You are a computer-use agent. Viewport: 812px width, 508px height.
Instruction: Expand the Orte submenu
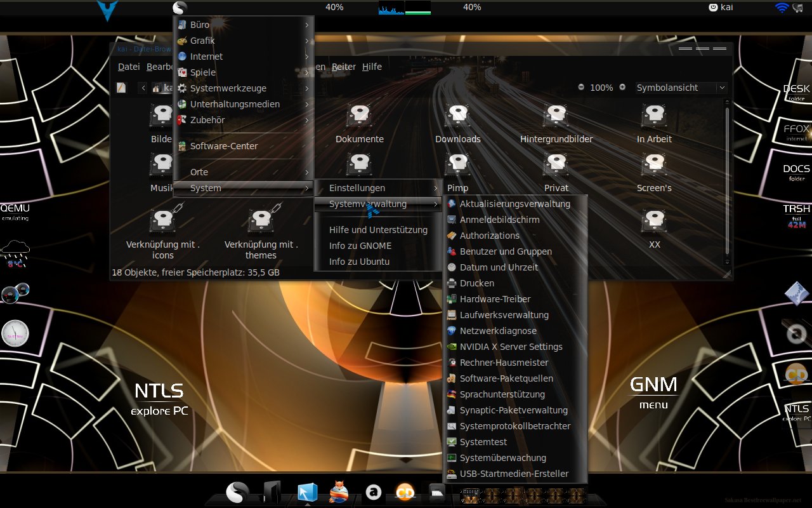(244, 172)
